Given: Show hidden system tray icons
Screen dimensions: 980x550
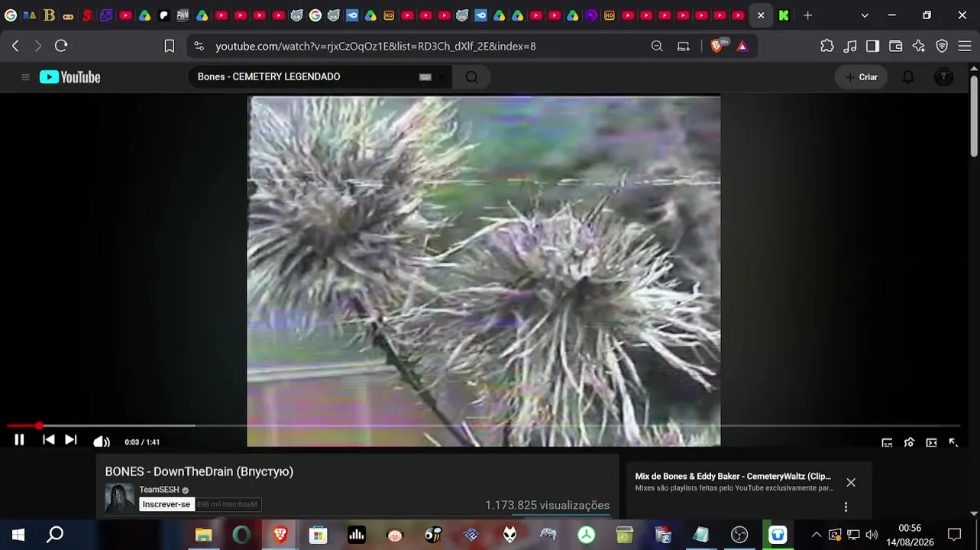Looking at the screenshot, I should point(816,535).
